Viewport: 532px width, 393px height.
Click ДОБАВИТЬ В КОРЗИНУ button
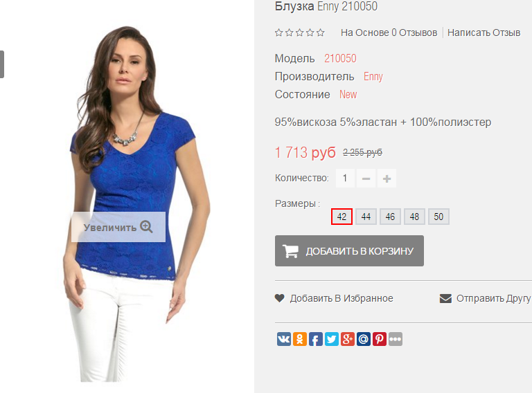(349, 250)
